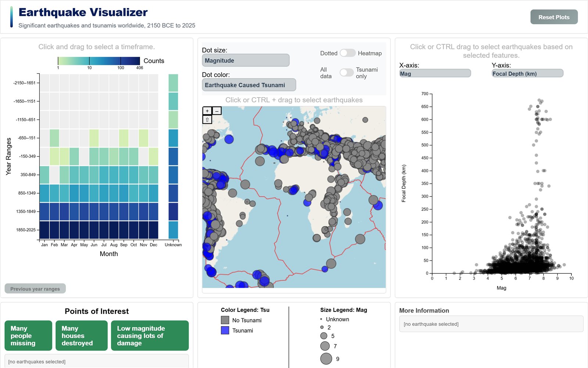Toggle the All data/Tsunami only switch
588x368 pixels.
(347, 72)
